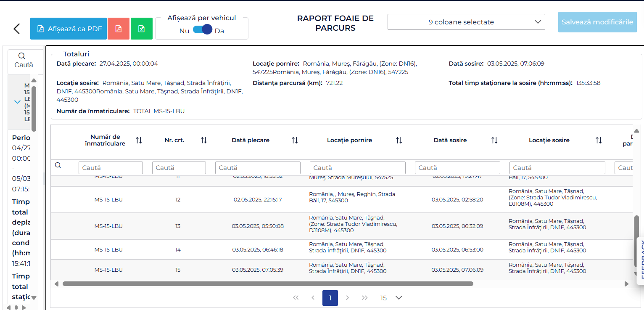Select page 1 in pagination
The image size is (644, 310).
click(330, 298)
